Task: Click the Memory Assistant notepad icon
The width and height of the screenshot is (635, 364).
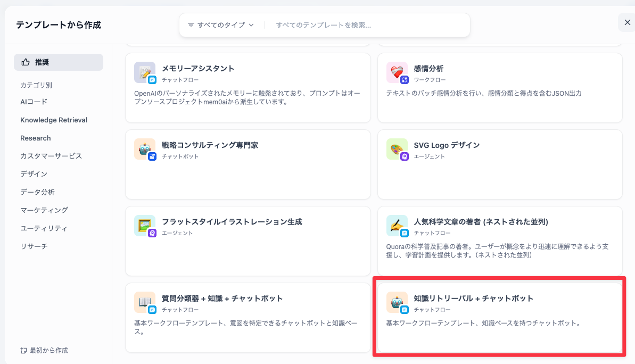Action: tap(144, 72)
